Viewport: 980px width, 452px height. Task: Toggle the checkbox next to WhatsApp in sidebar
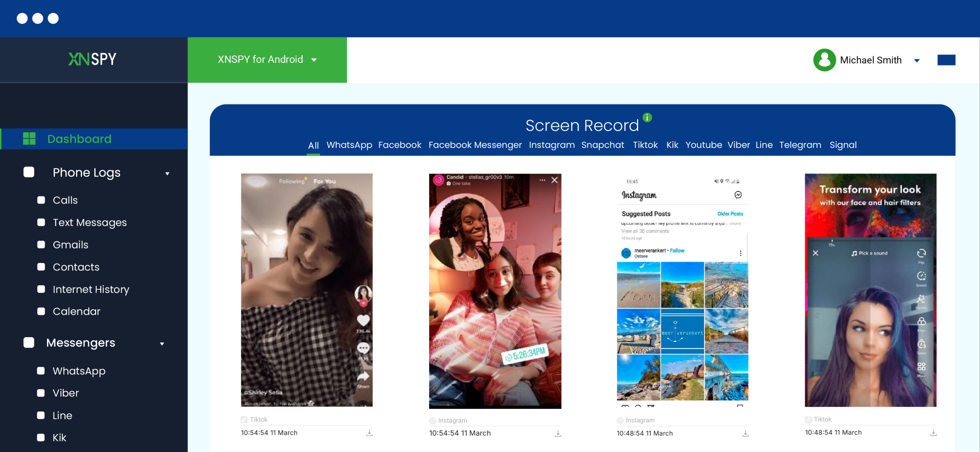(41, 371)
